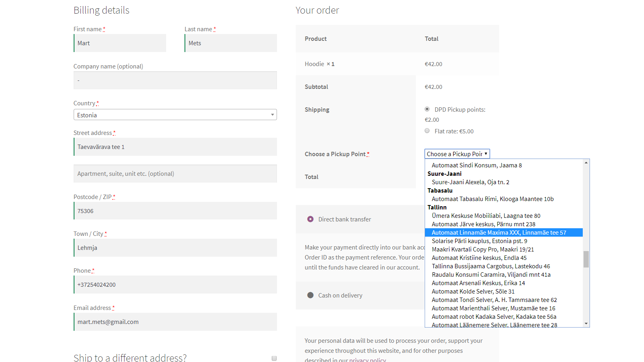
Task: Select Automaat Kristiine keskus, Endla 45
Action: (479, 258)
